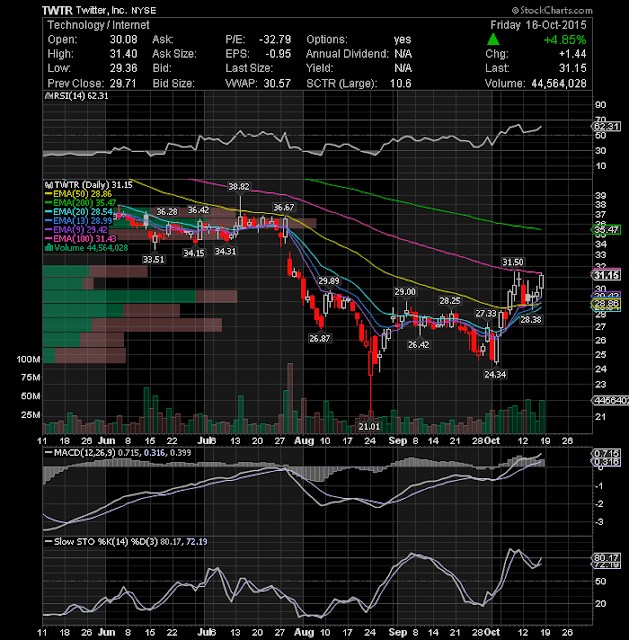The height and width of the screenshot is (640, 629).
Task: Click the 21.01 low price annotation
Action: click(x=369, y=427)
